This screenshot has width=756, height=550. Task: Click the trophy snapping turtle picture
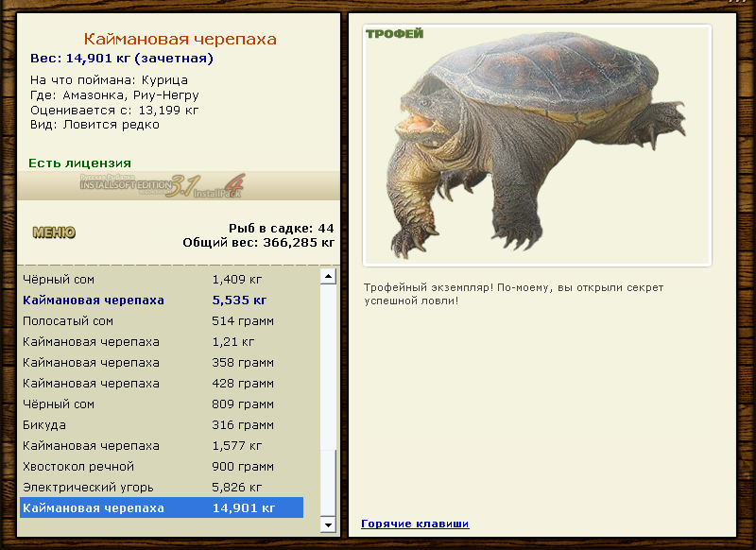tap(537, 145)
